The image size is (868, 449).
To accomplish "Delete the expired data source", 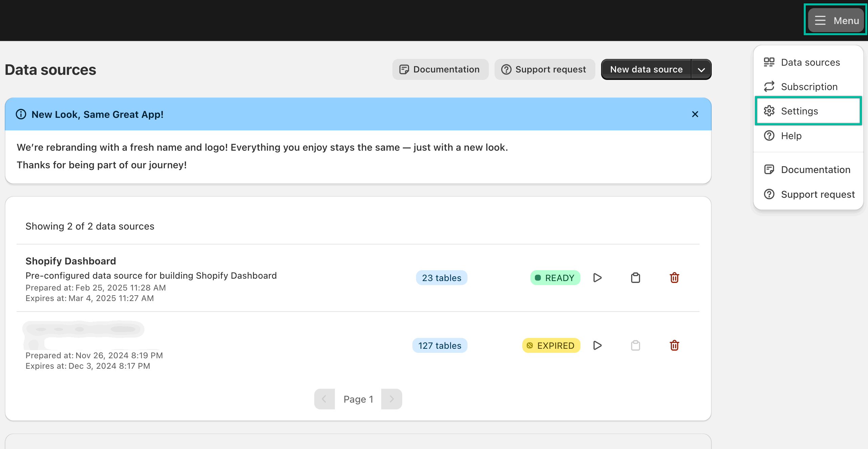I will click(x=674, y=345).
